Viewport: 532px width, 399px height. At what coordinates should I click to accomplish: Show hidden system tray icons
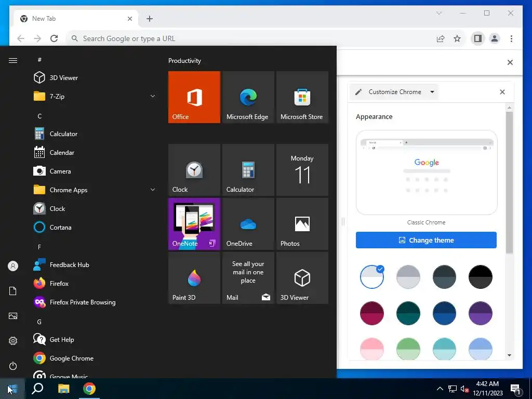[x=440, y=389]
